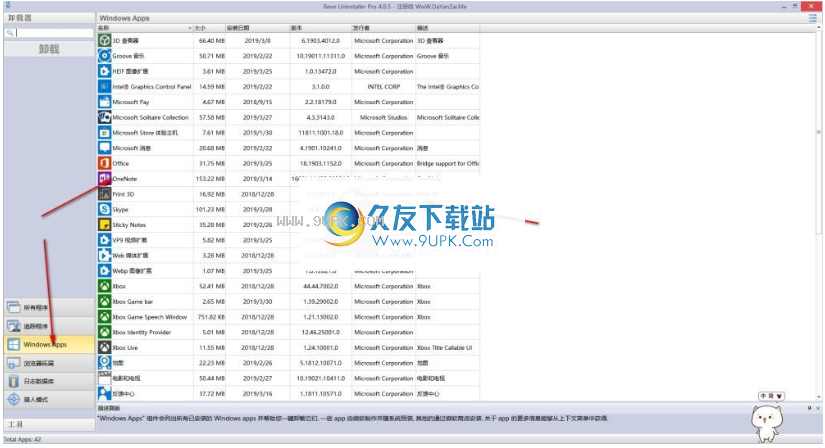
Task: Sort list by Install Date column header
Action: point(257,28)
